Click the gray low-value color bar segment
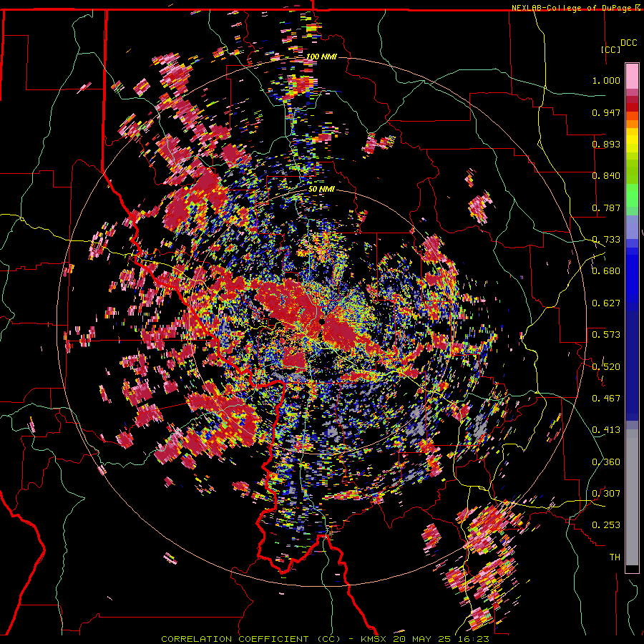 pyautogui.click(x=632, y=497)
